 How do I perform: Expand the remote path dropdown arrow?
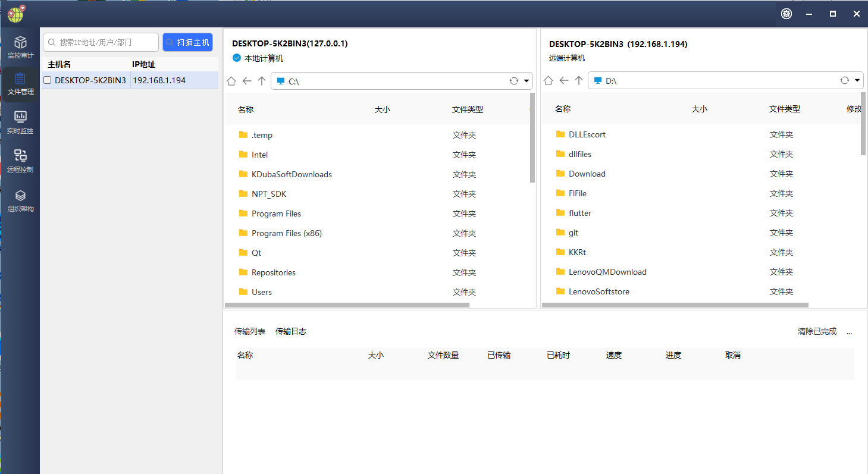pos(857,80)
